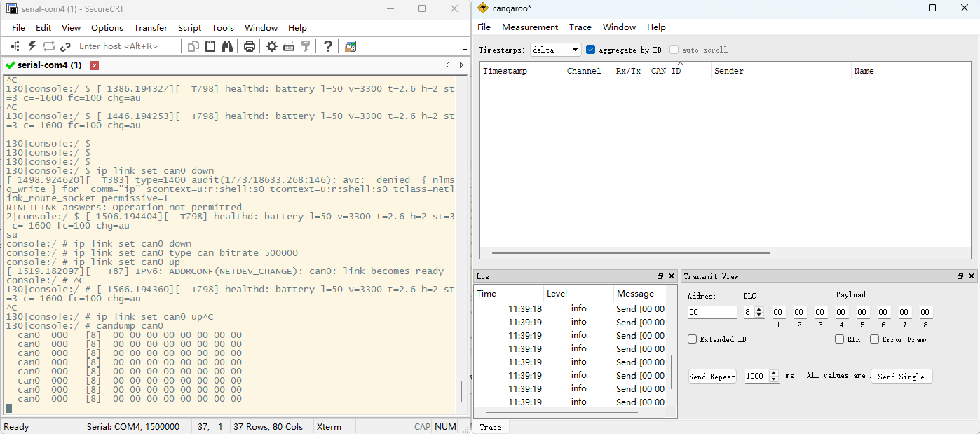Click the Quick Connect lightning bolt icon

pos(32,46)
